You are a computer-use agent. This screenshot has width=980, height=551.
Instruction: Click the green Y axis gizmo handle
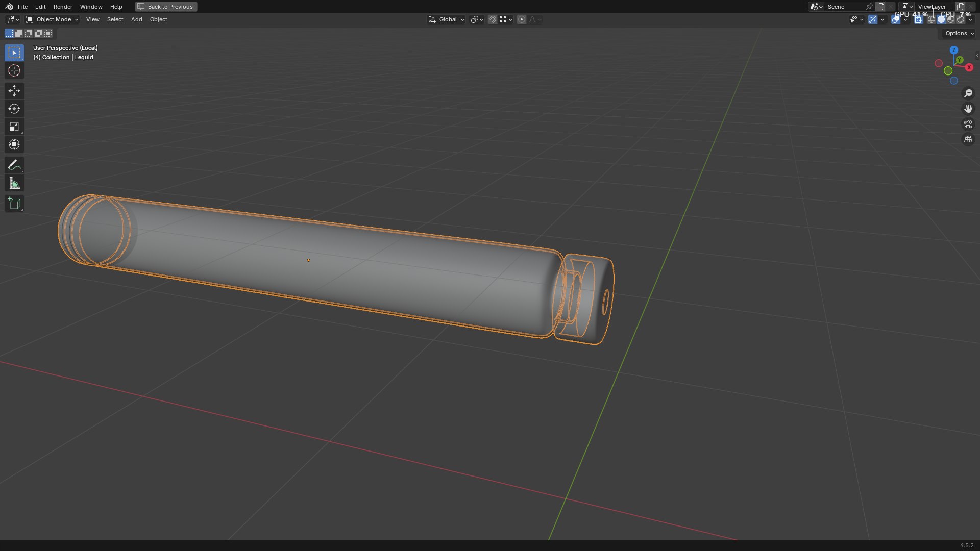pyautogui.click(x=960, y=60)
